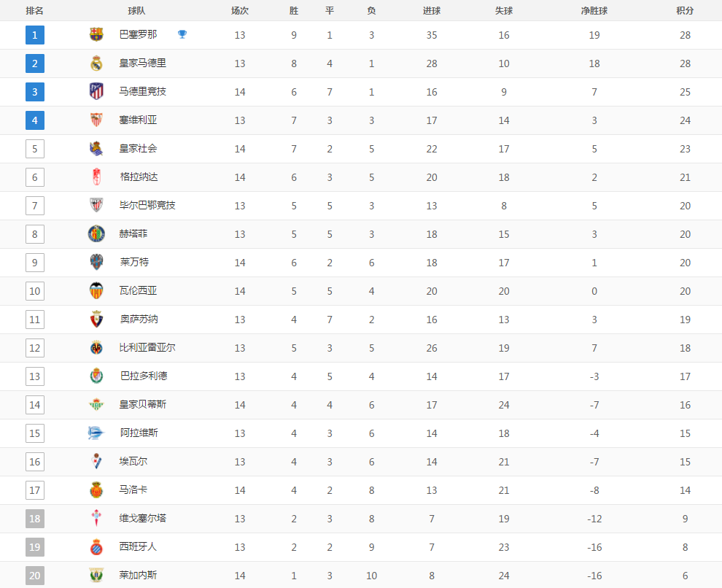Click the Sevilla club crest icon
The width and height of the screenshot is (722, 588).
click(x=96, y=120)
